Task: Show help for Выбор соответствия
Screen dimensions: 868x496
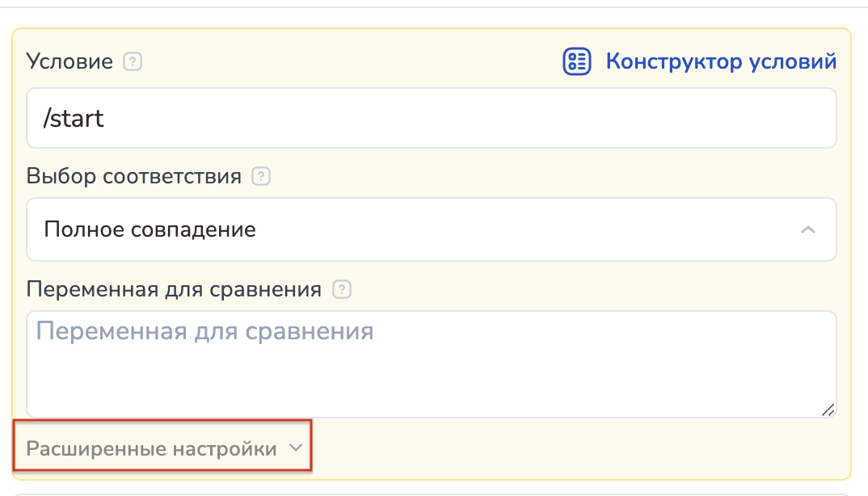Action: 260,176
